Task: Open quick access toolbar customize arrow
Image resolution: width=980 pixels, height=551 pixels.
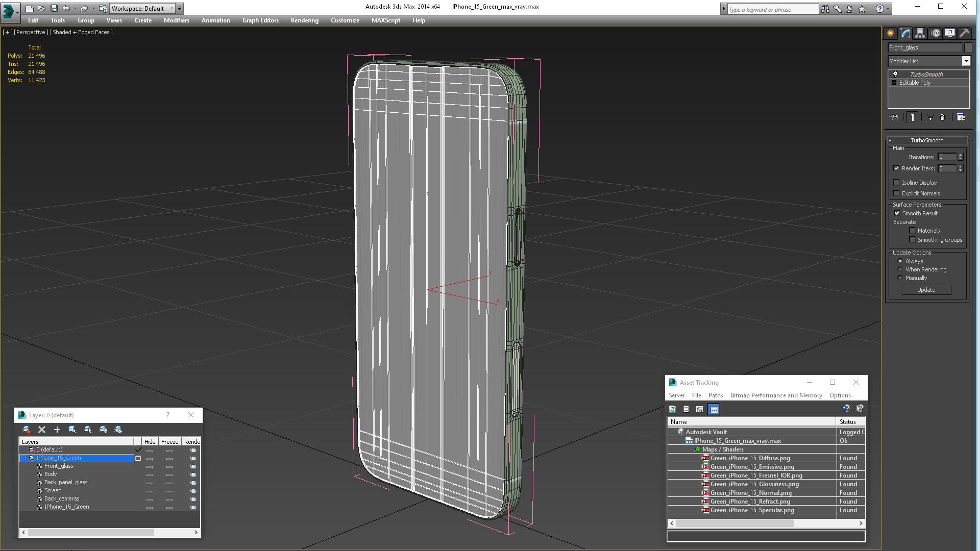Action: tap(180, 8)
